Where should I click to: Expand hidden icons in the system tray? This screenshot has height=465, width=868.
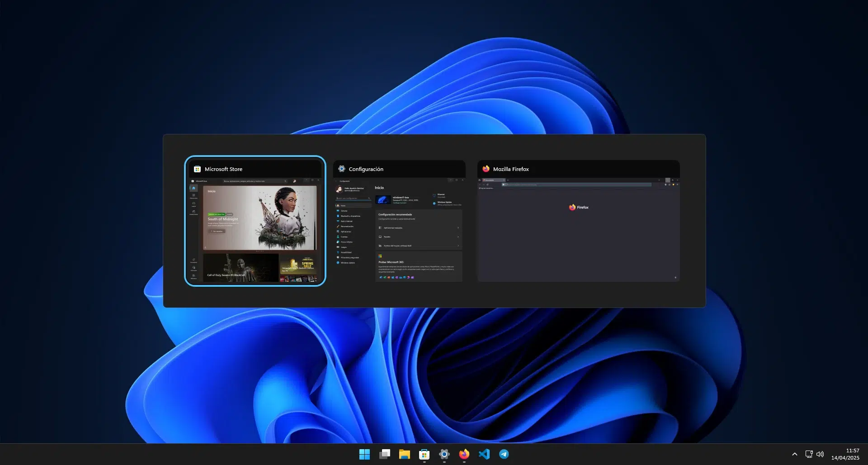click(794, 454)
